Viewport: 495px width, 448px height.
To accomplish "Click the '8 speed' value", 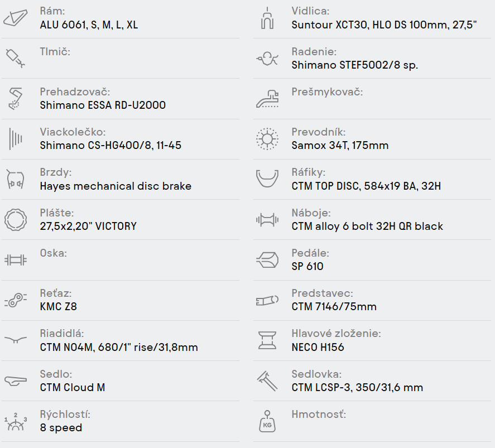I will [x=61, y=428].
